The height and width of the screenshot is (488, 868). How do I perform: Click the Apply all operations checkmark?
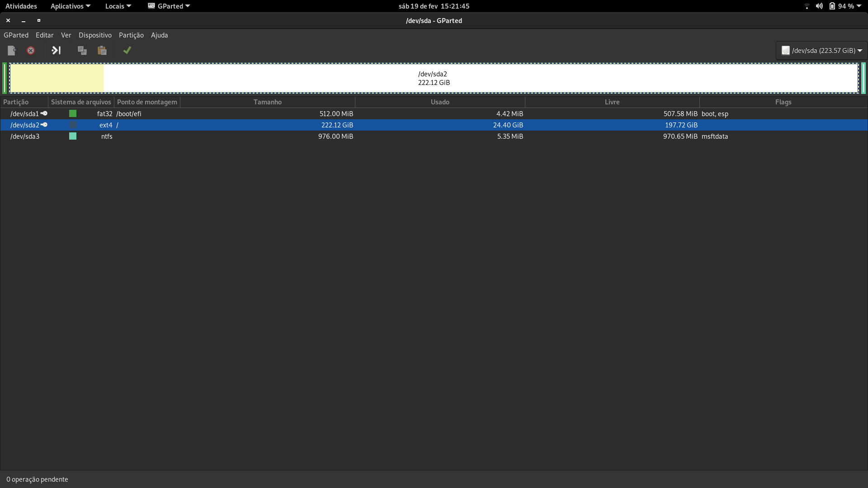click(x=127, y=51)
